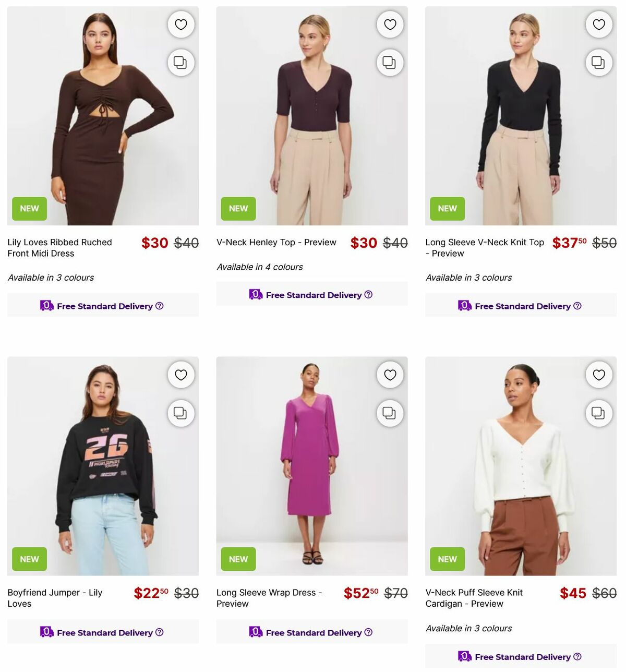This screenshot has width=626, height=672.
Task: Expand 3 colours list for Puff Sleeve Cardigan
Action: coord(468,628)
